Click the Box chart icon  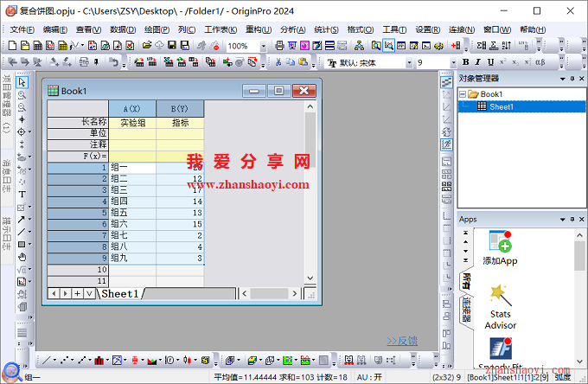coord(135,361)
